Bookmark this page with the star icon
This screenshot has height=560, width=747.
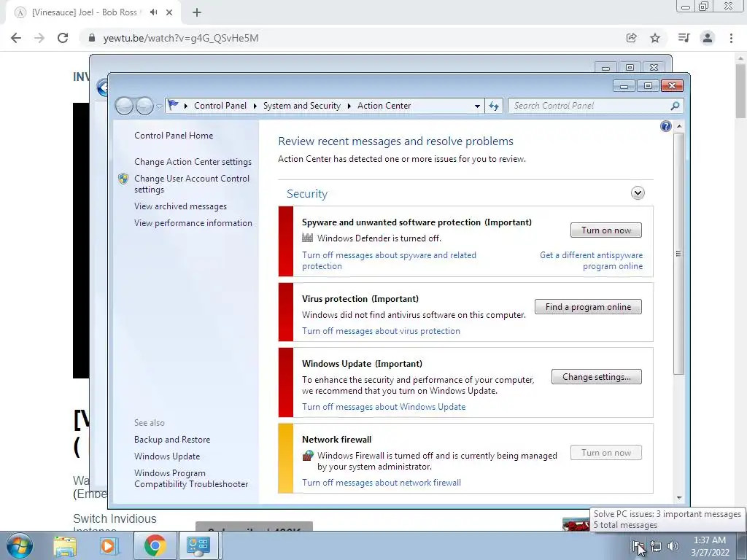pyautogui.click(x=655, y=38)
